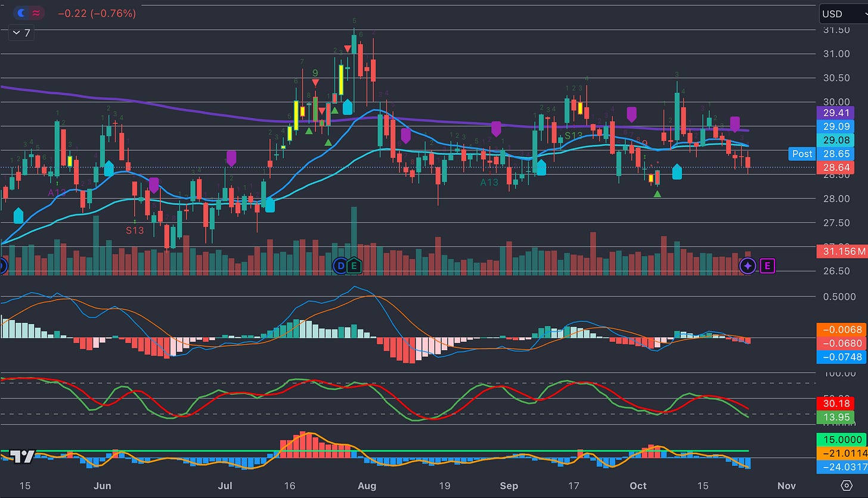Toggle the moon and wave market-status switch
The image size is (868, 498).
(x=28, y=12)
